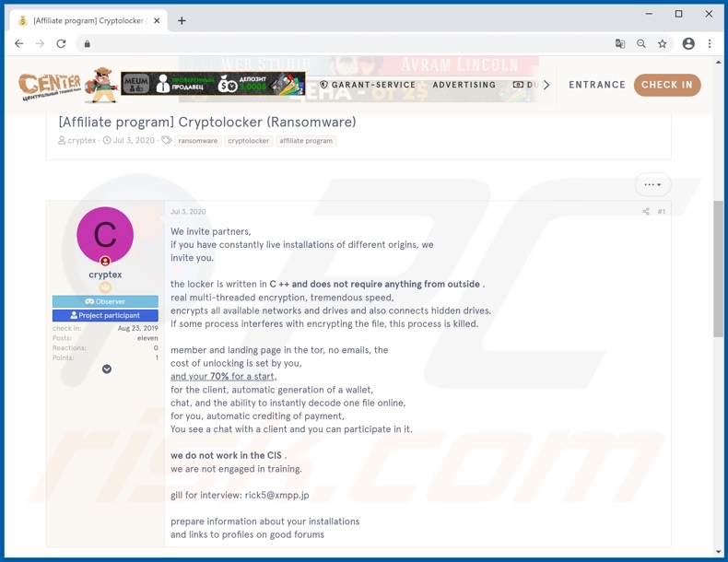728x562 pixels.
Task: Close the Affiliate program Cryptolocker tab
Action: (157, 20)
